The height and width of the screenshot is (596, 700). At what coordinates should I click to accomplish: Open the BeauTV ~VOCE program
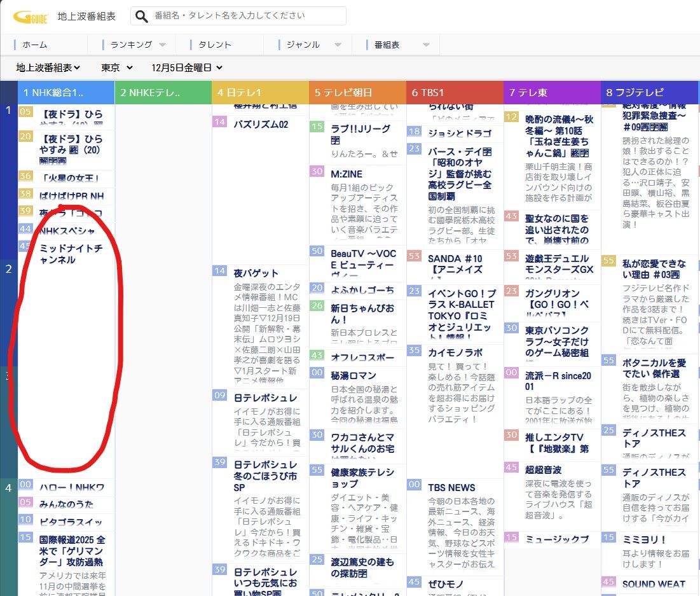pos(363,263)
